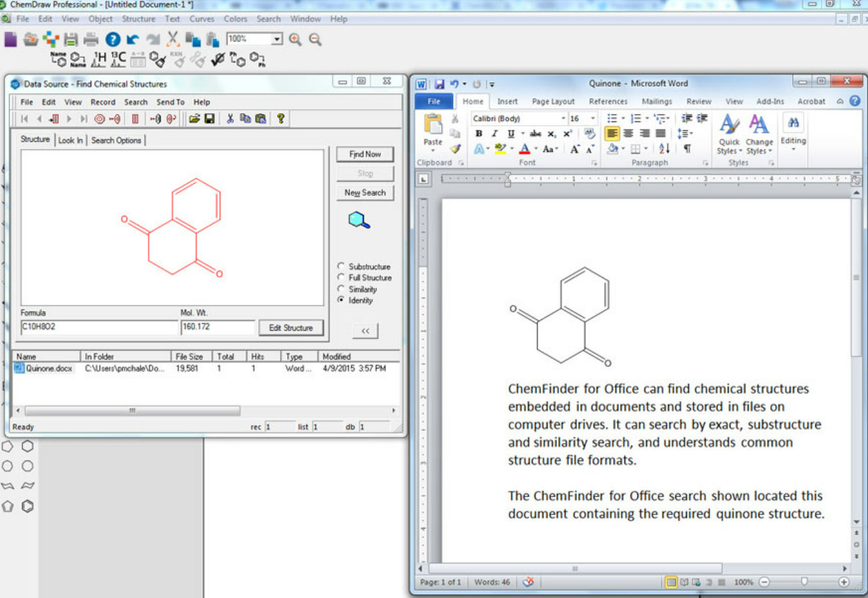The image size is (868, 598).
Task: Click the Formula field containing C10H8O2
Action: pyautogui.click(x=98, y=327)
